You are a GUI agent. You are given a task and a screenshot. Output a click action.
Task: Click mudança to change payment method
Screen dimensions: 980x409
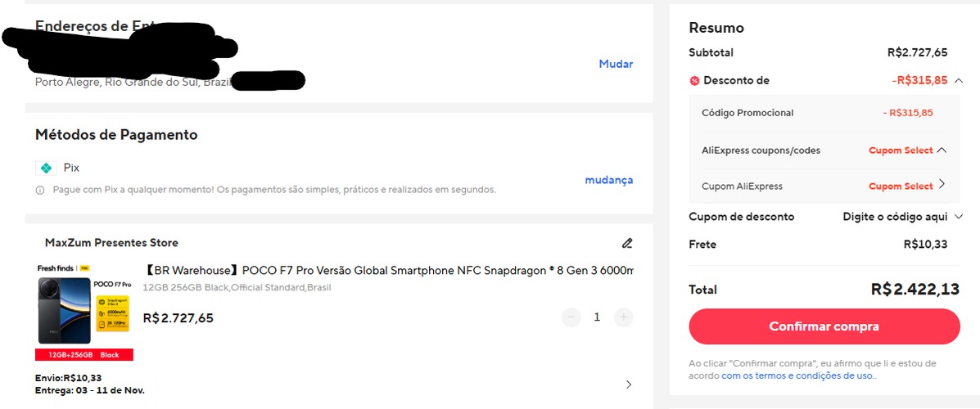[608, 180]
